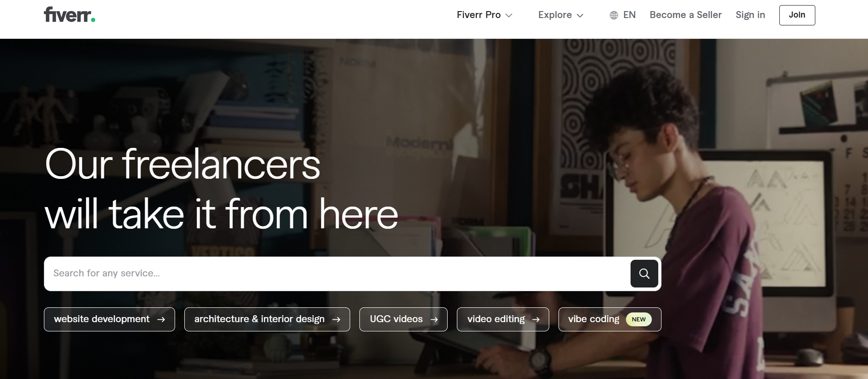Select the UGC videos suggestion
This screenshot has height=379, width=868.
point(403,319)
